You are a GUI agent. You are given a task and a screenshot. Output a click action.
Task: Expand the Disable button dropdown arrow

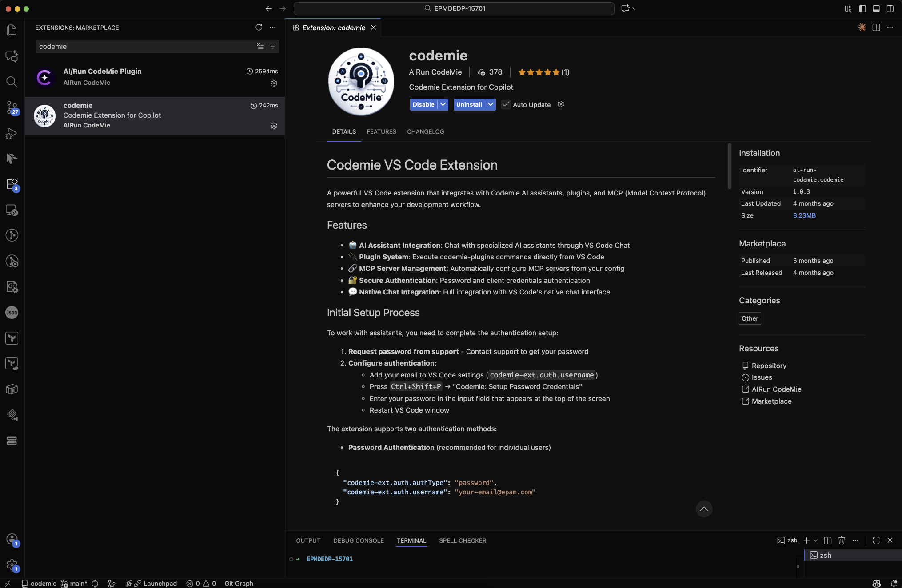[443, 104]
